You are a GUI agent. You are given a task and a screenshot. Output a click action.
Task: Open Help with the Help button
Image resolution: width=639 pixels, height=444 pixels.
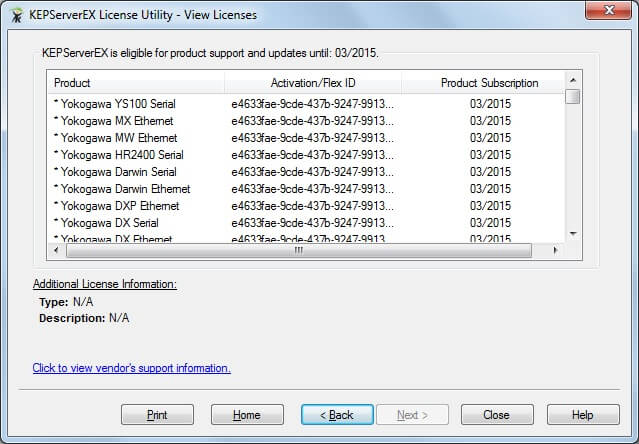click(583, 415)
